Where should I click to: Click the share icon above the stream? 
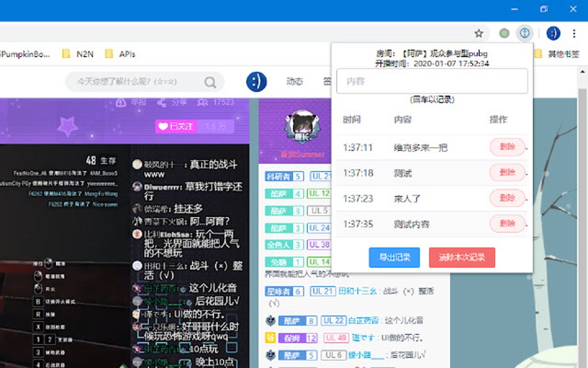click(x=161, y=103)
